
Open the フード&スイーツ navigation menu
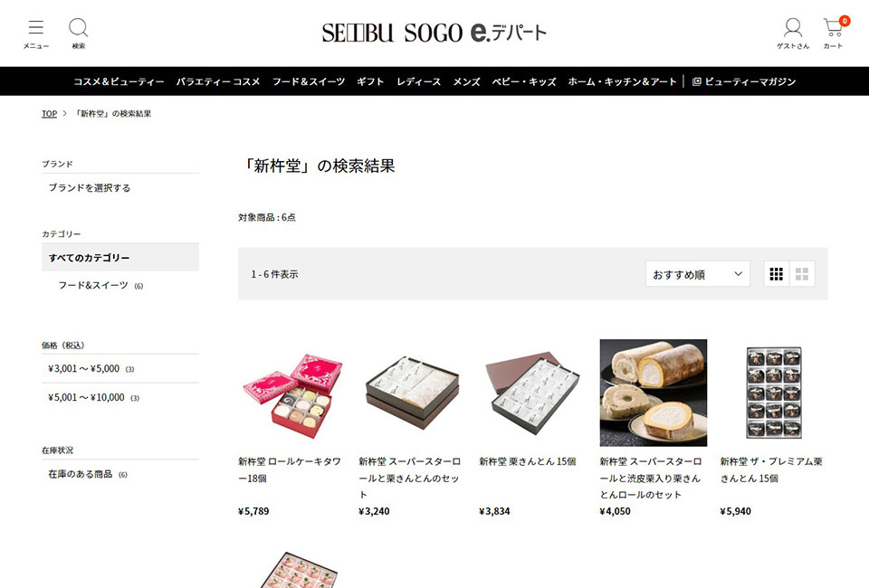pyautogui.click(x=309, y=81)
